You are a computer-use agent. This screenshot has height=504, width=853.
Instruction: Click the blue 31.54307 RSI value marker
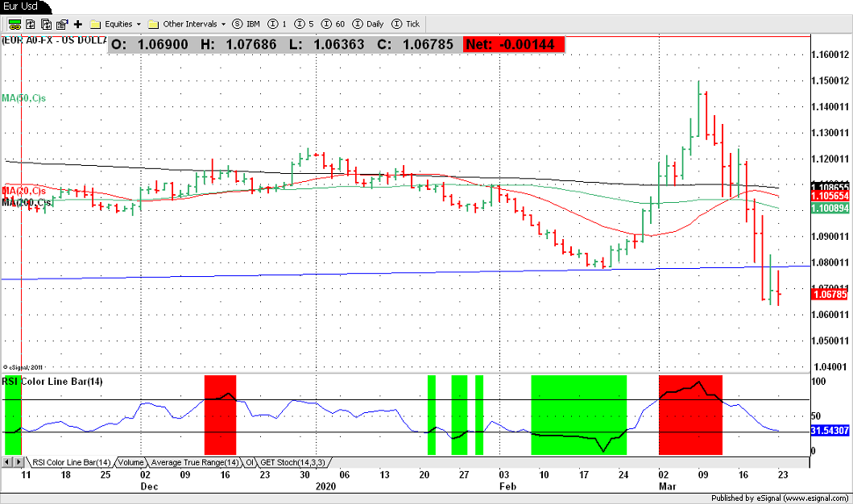[x=830, y=431]
